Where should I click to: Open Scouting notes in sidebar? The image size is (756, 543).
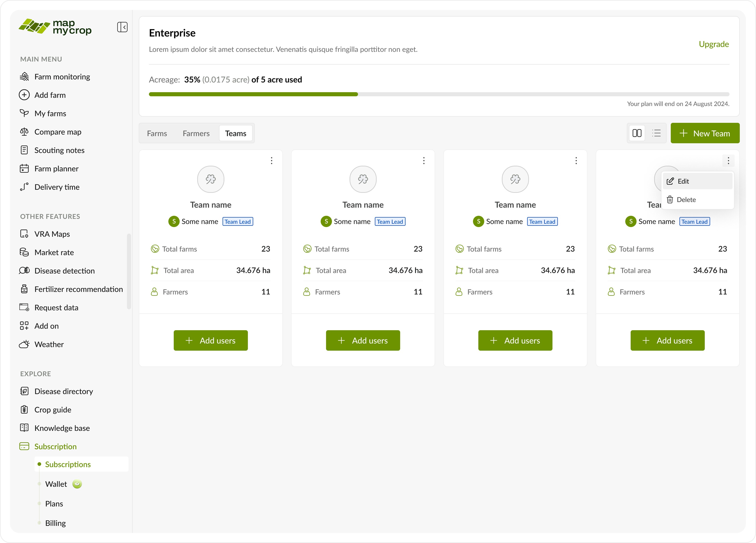[59, 150]
